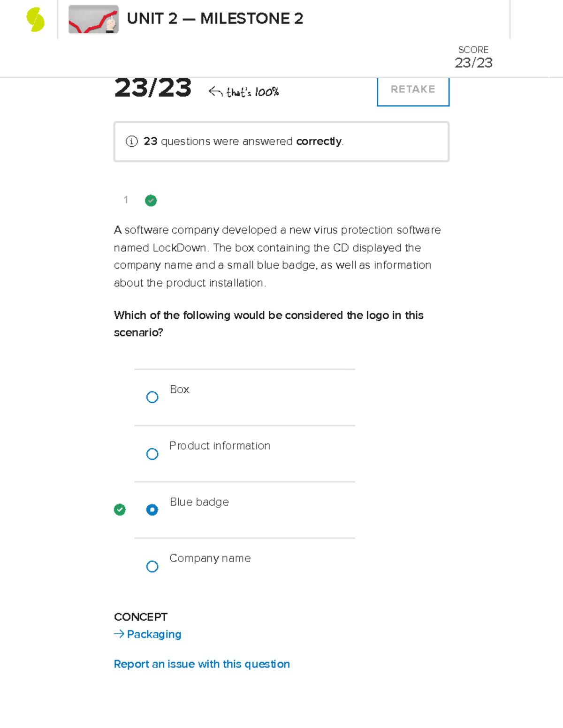Click the RETAKE button

point(412,90)
